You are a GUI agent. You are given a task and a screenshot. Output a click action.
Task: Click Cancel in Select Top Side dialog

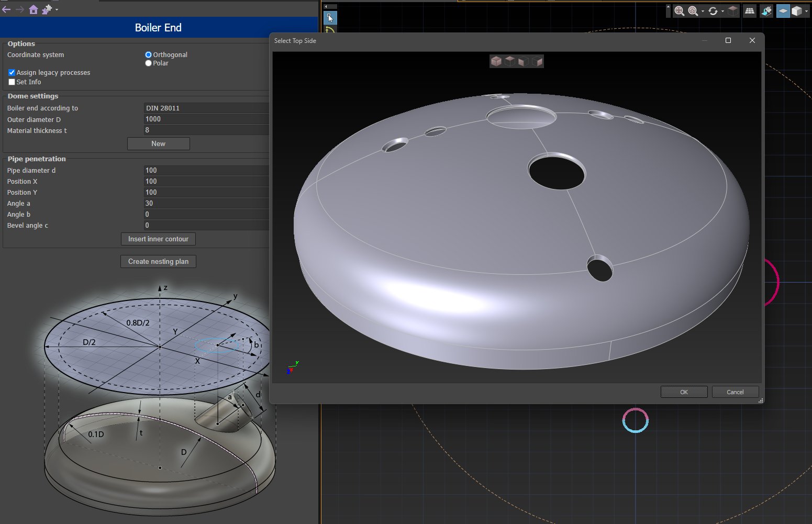[x=735, y=392]
